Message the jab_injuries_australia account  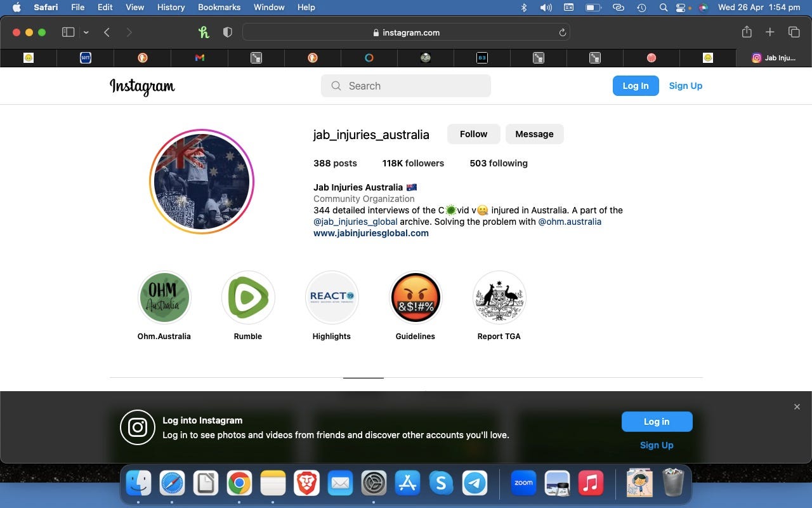coord(534,134)
